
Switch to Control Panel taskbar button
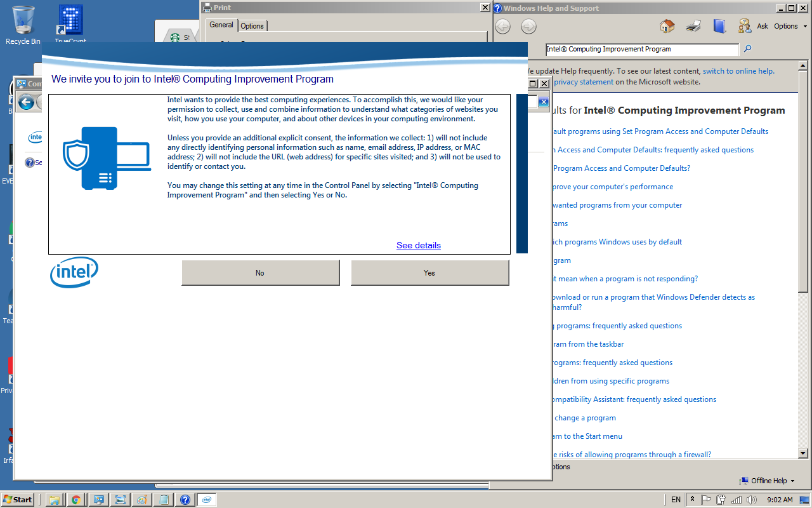click(x=98, y=500)
